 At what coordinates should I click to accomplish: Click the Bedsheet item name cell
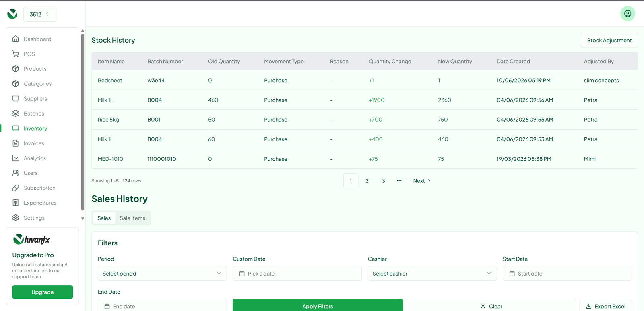tap(110, 81)
